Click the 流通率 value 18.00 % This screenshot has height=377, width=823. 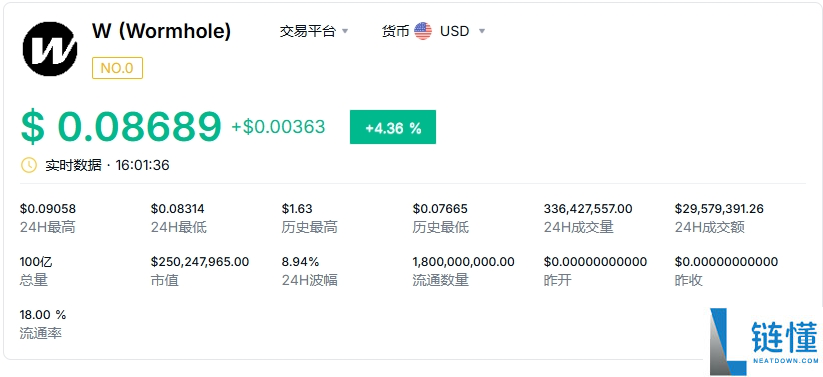(43, 315)
